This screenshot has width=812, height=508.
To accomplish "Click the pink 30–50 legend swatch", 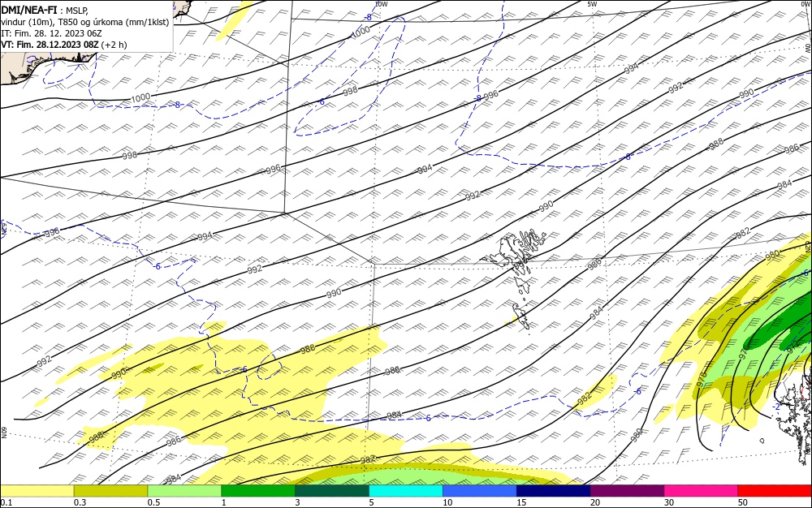I will coord(702,491).
